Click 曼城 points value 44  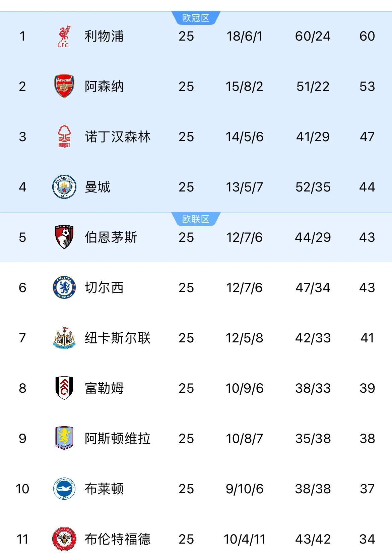367,187
